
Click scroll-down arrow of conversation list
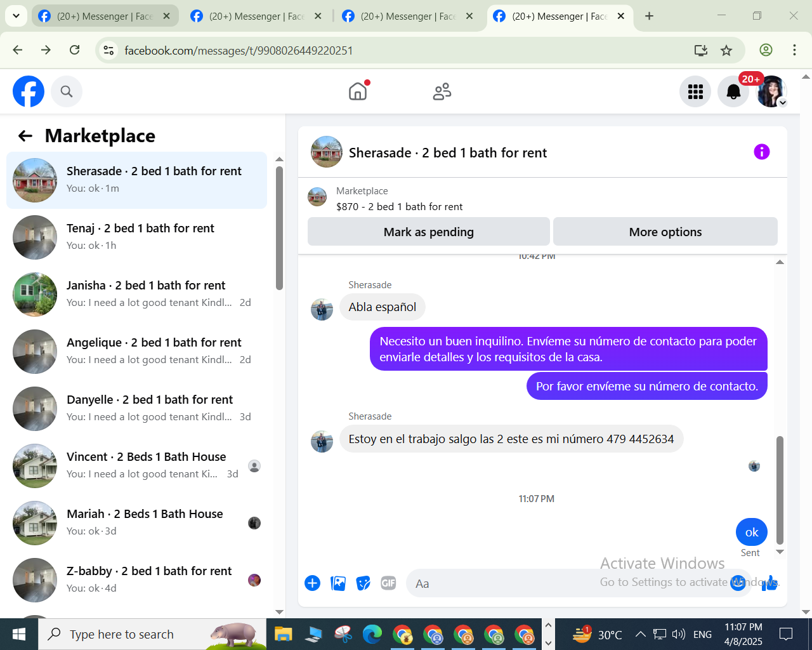(279, 612)
